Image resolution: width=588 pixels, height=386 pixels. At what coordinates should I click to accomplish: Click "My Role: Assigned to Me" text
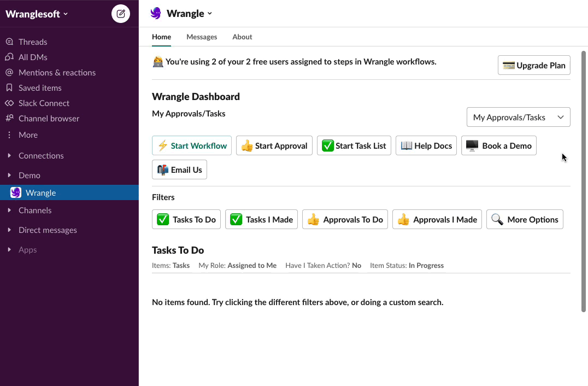click(237, 265)
